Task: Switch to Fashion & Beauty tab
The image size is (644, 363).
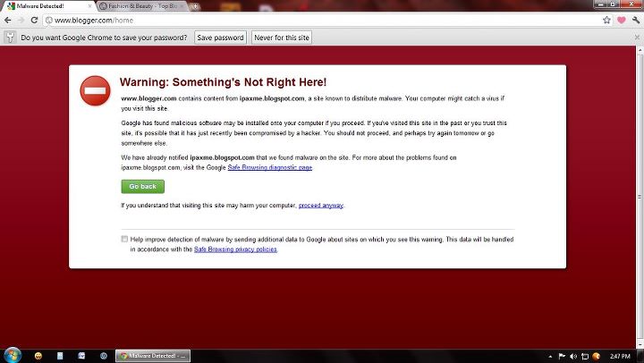Action: [x=142, y=6]
